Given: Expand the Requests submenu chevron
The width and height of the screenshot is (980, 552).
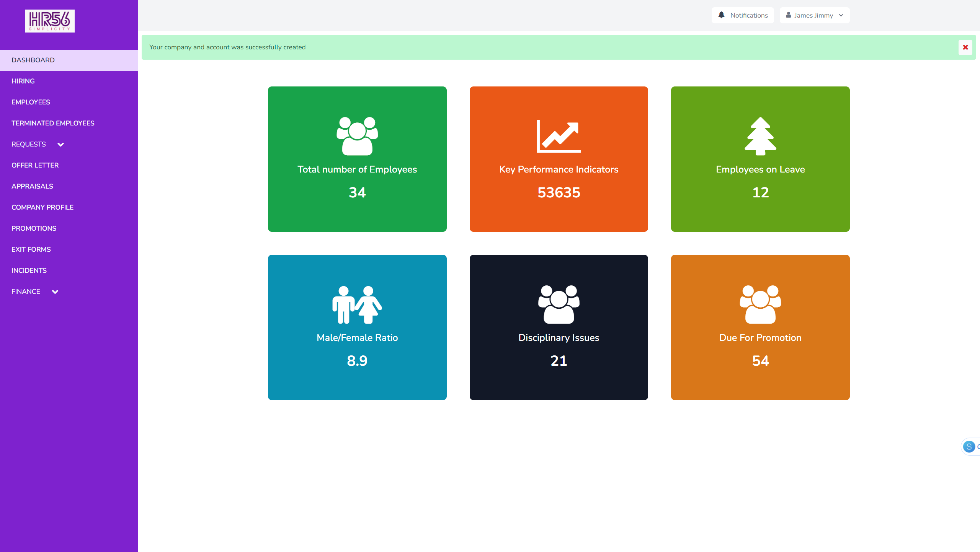Looking at the screenshot, I should click(x=60, y=145).
